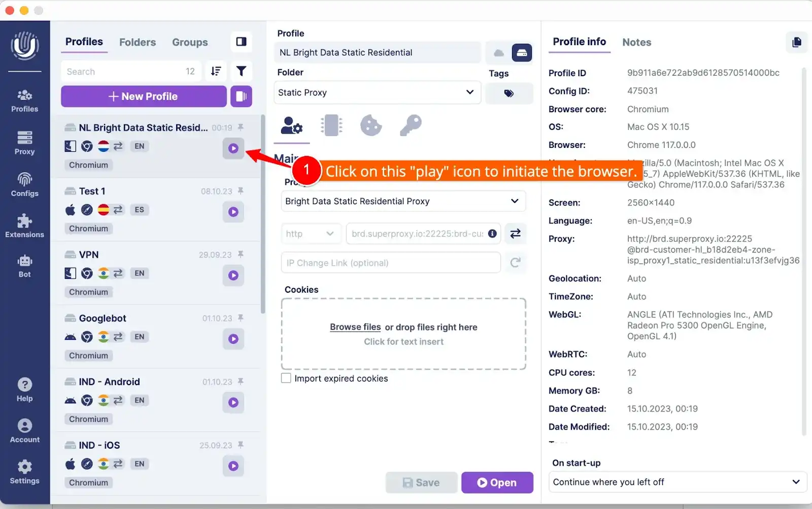Pin the NL Bright Data profile

click(241, 127)
